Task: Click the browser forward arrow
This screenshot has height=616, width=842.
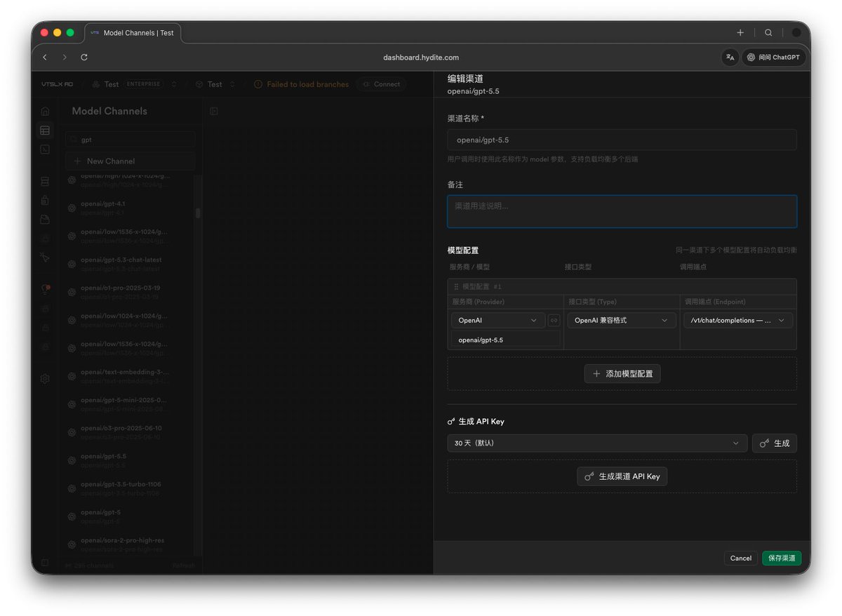Action: tap(65, 58)
